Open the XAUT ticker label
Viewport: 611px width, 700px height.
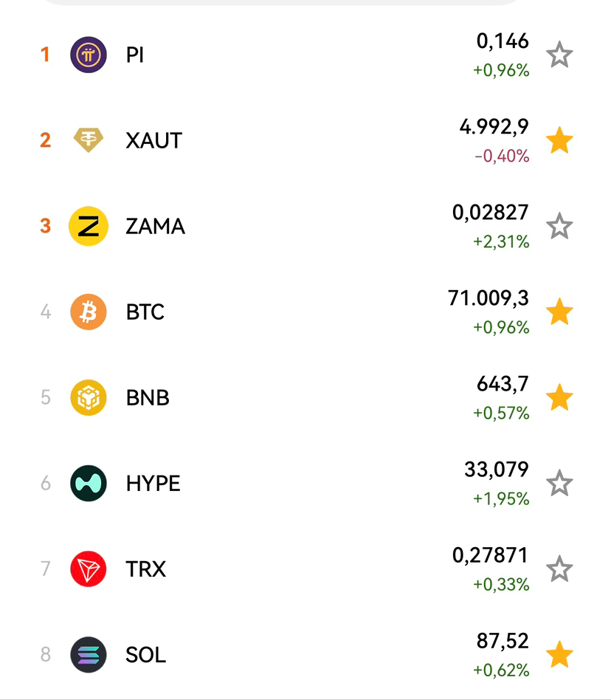[x=154, y=140]
